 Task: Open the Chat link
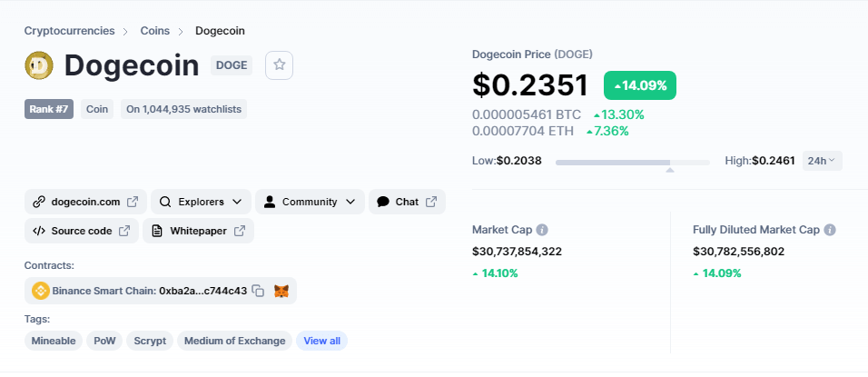407,202
